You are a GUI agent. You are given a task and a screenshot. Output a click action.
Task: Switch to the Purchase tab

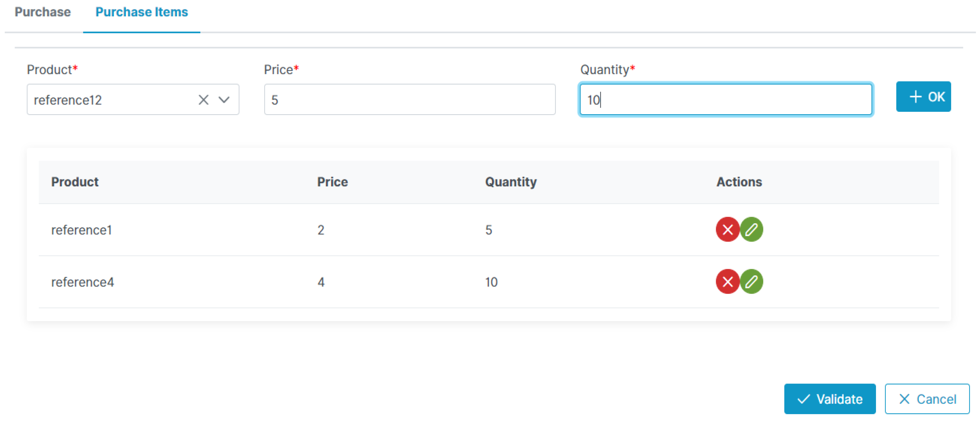43,12
